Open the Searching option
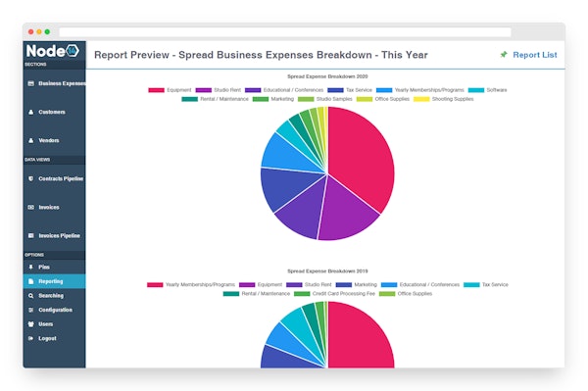 [x=54, y=295]
